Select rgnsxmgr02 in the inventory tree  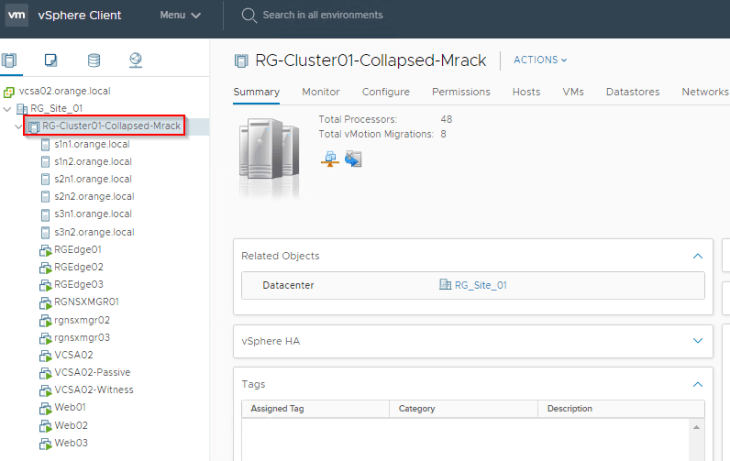pyautogui.click(x=82, y=320)
